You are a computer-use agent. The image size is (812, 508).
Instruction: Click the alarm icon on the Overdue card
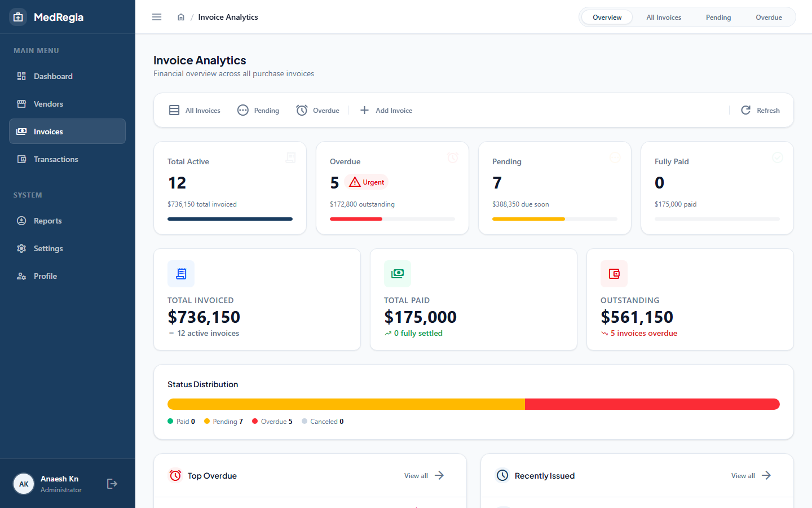tap(453, 157)
